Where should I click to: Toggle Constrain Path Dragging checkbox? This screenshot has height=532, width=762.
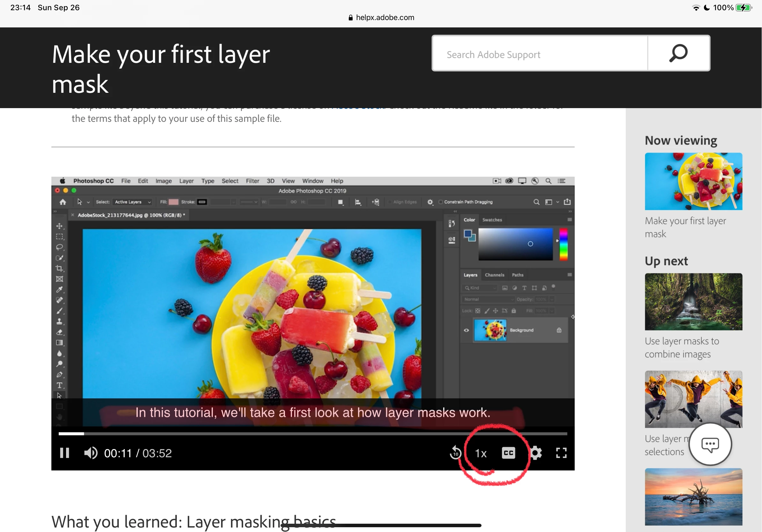[441, 202]
